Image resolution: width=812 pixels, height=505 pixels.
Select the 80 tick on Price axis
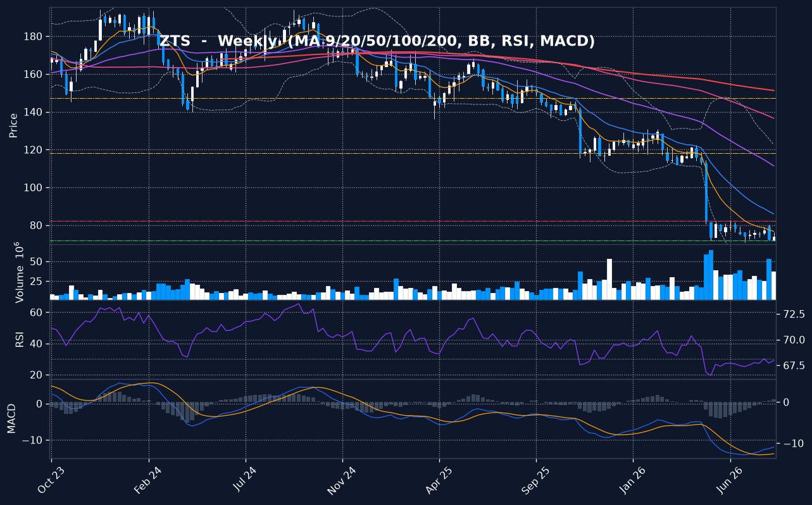37,226
